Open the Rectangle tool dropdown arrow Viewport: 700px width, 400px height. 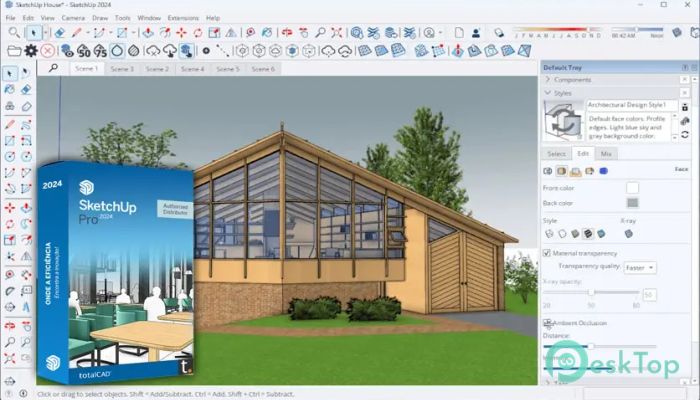133,33
